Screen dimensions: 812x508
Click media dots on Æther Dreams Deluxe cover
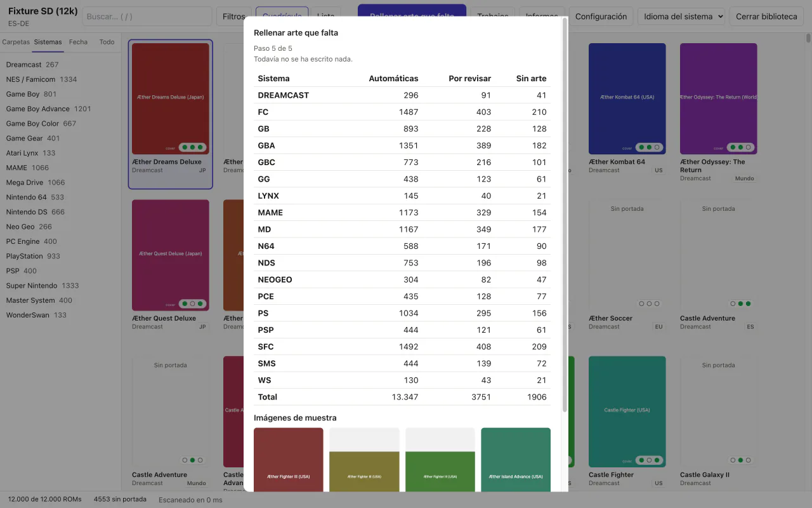tap(192, 147)
